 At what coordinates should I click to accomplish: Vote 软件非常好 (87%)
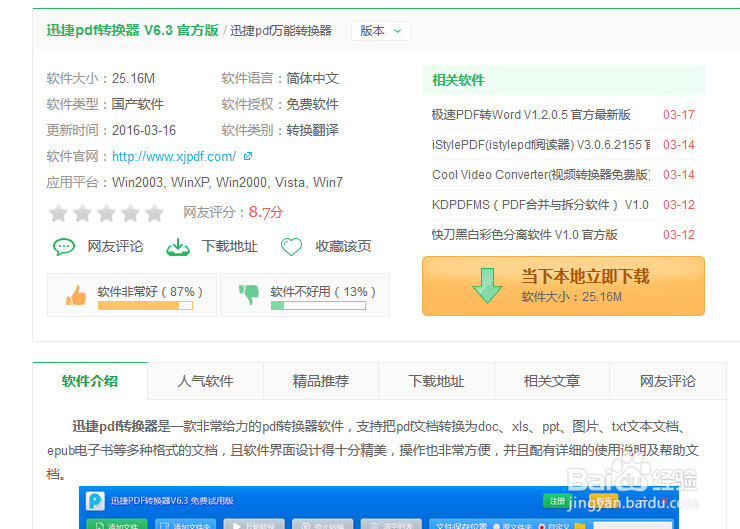132,295
